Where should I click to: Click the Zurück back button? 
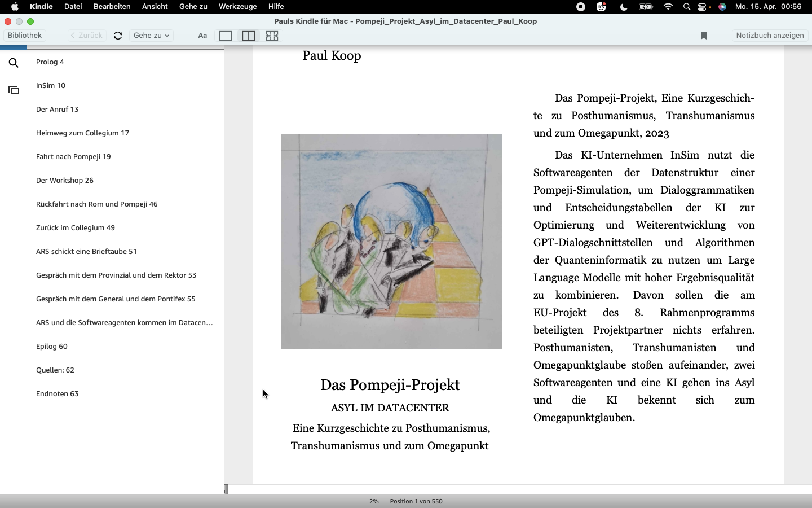(87, 35)
